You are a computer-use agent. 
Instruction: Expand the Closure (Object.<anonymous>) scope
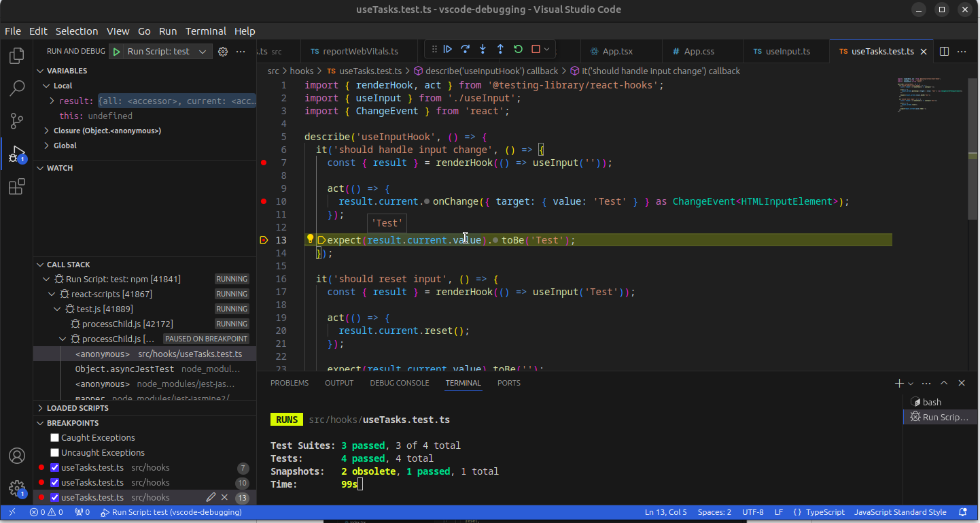point(47,131)
